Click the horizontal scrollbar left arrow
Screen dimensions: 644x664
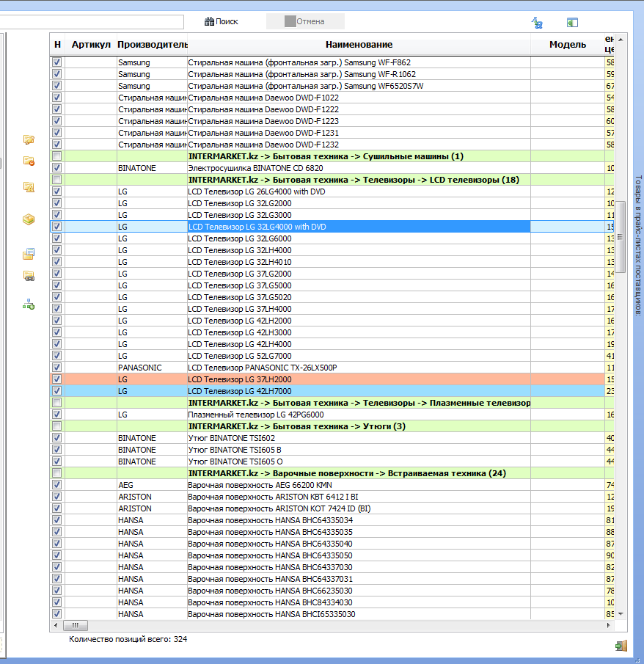(x=56, y=625)
